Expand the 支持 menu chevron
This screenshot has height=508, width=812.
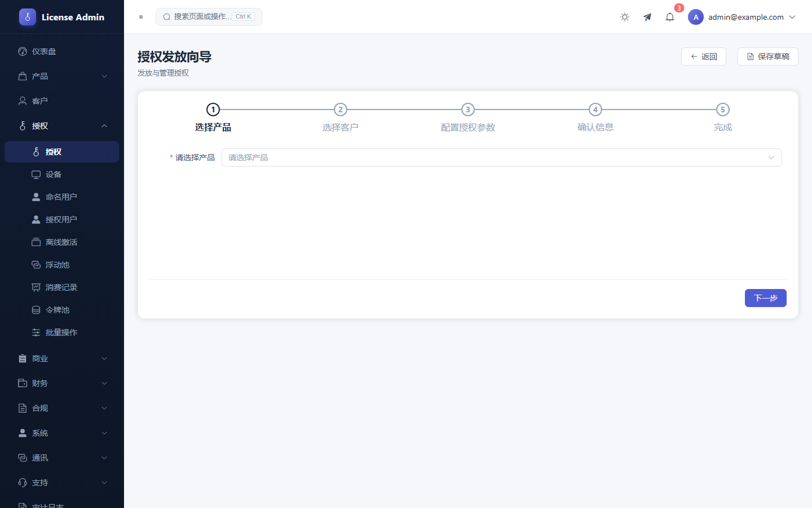tap(104, 483)
